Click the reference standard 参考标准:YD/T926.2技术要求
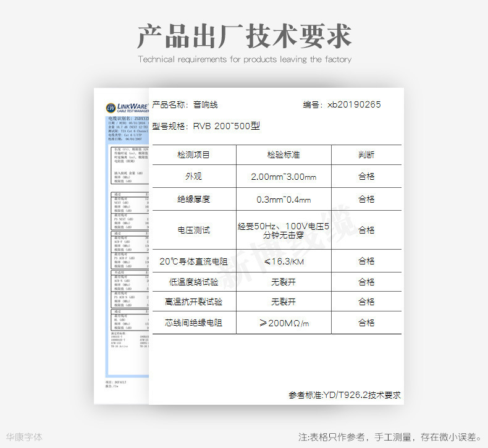 345,395
